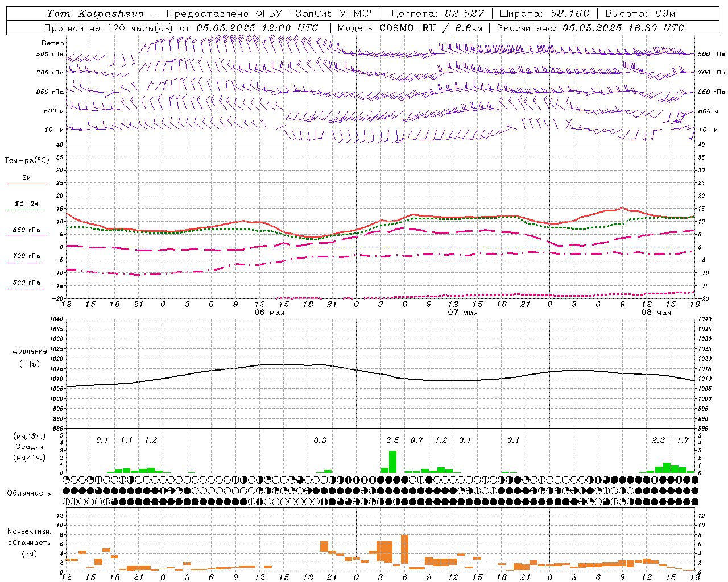
Task: Click the 3.5 precipitation amount value
Action: (392, 440)
